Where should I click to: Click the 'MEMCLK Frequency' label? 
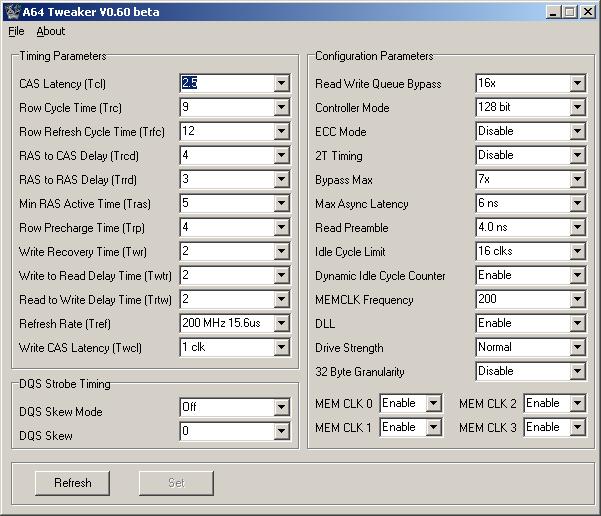(364, 300)
